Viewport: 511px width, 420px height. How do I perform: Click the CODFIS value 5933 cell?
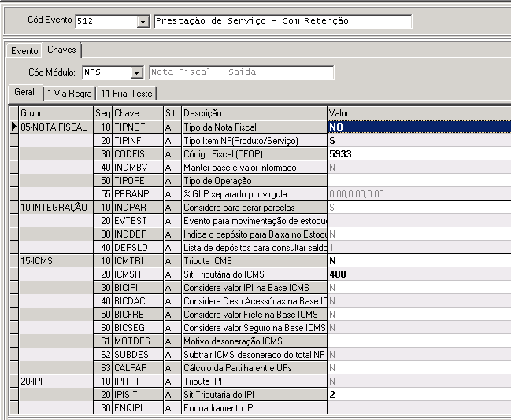[x=418, y=153]
